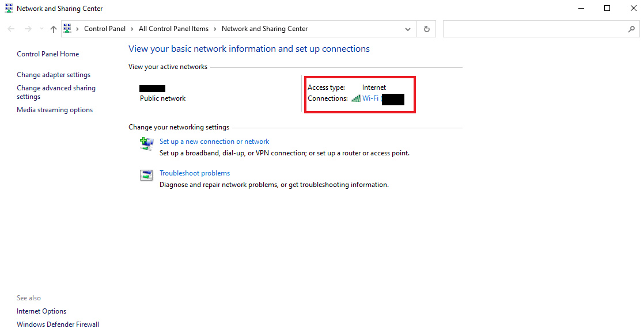Image resolution: width=644 pixels, height=336 pixels.
Task: Expand the address bar history dropdown
Action: click(x=408, y=29)
